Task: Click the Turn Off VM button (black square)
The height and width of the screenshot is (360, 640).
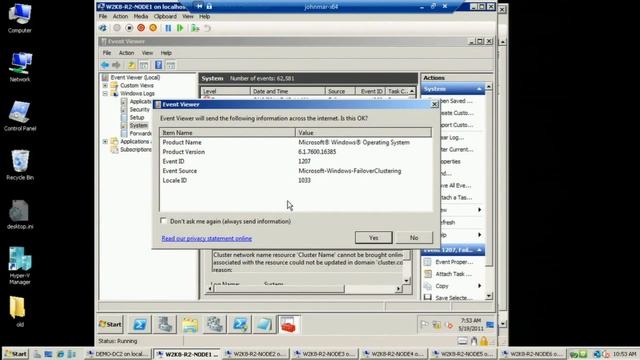Action: click(129, 28)
